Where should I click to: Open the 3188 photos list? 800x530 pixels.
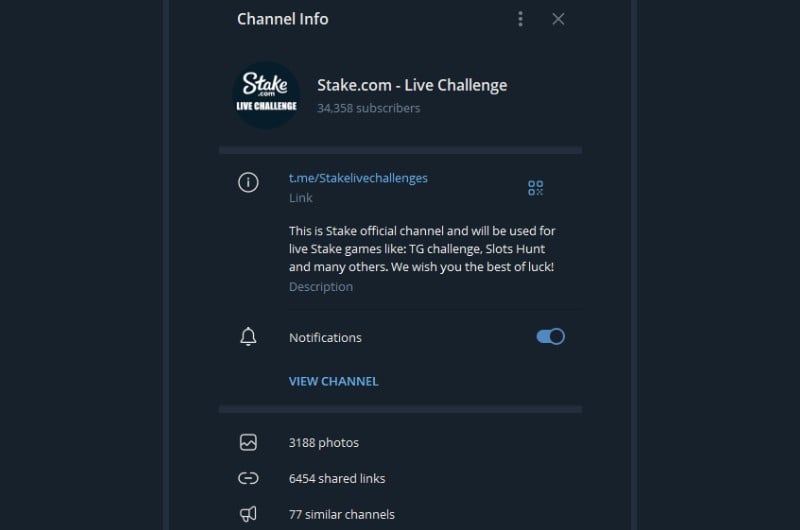401,443
